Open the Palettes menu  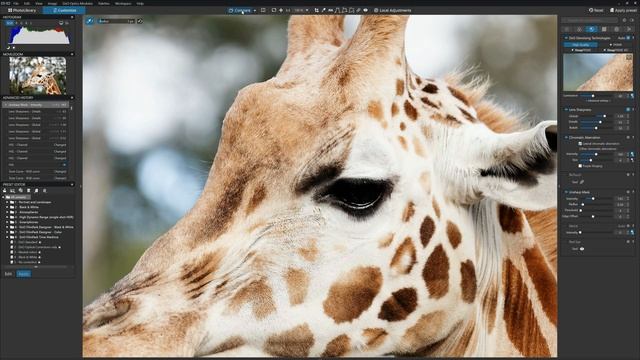[104, 3]
